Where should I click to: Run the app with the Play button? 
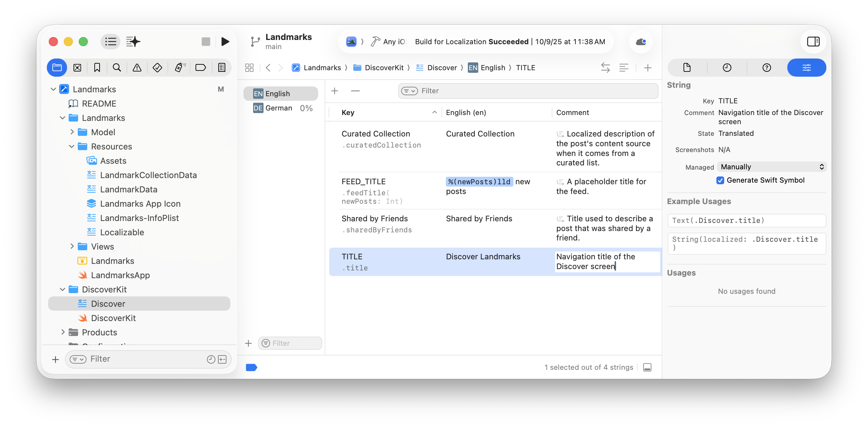coord(225,41)
